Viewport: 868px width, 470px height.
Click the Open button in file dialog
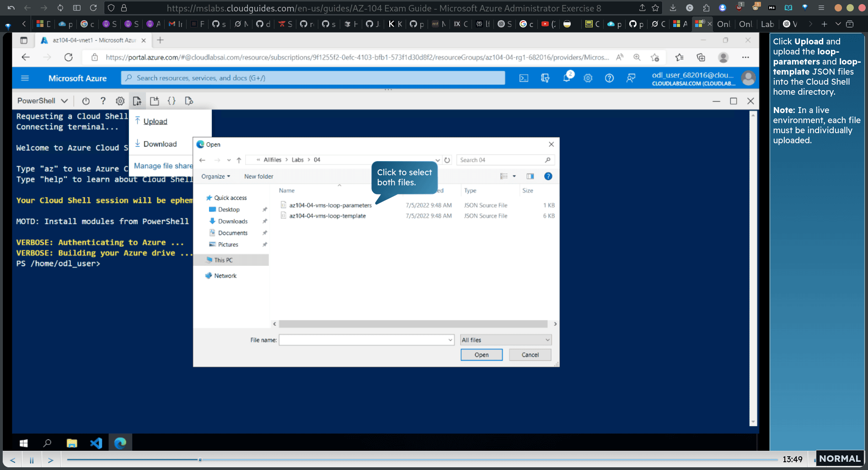point(482,355)
